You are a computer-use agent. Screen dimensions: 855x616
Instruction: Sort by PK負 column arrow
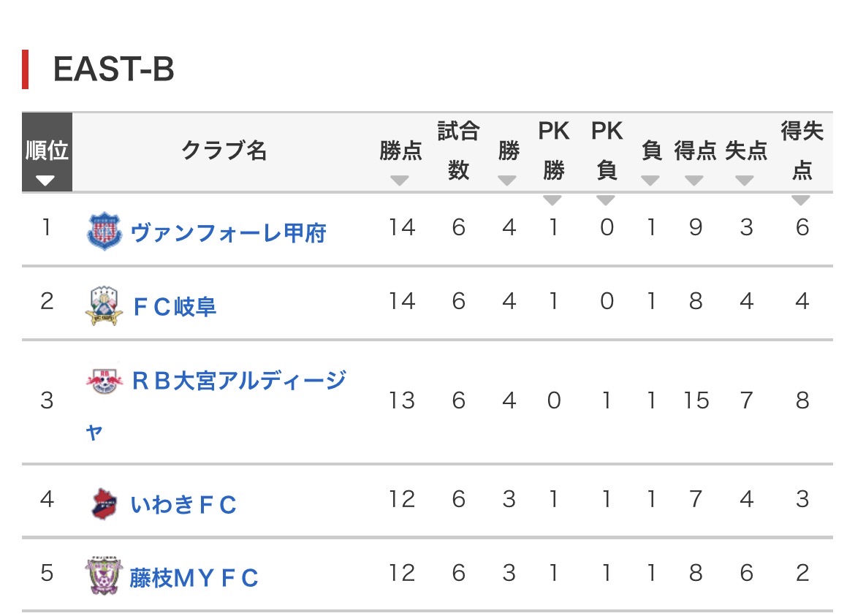pyautogui.click(x=606, y=200)
